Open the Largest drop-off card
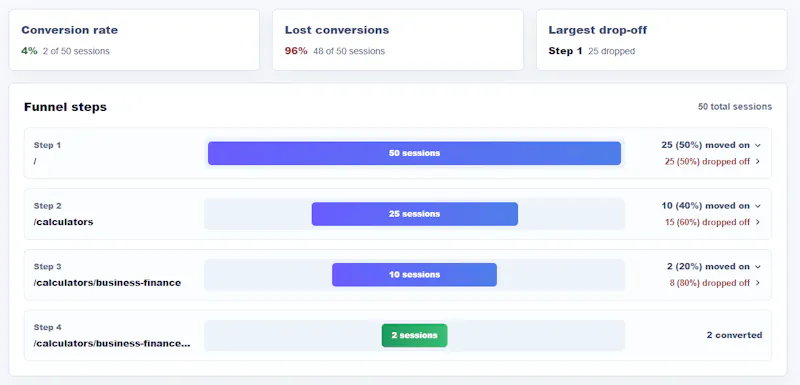 coord(661,40)
